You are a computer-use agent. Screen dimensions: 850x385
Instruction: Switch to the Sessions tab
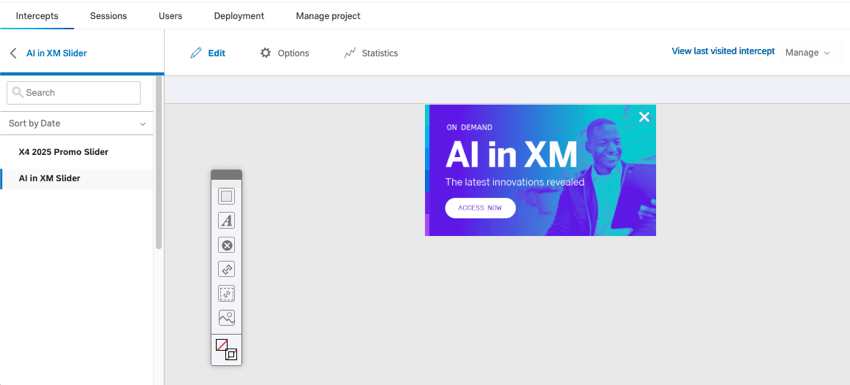[x=108, y=16]
